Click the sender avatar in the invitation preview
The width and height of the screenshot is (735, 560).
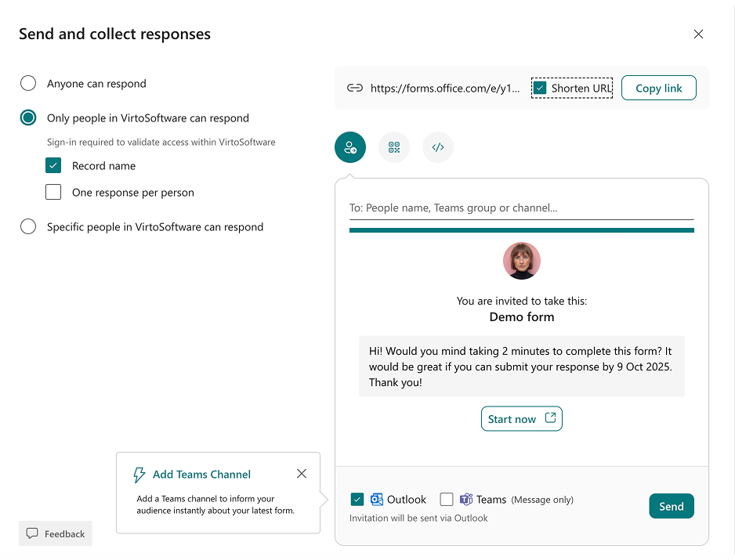point(521,261)
